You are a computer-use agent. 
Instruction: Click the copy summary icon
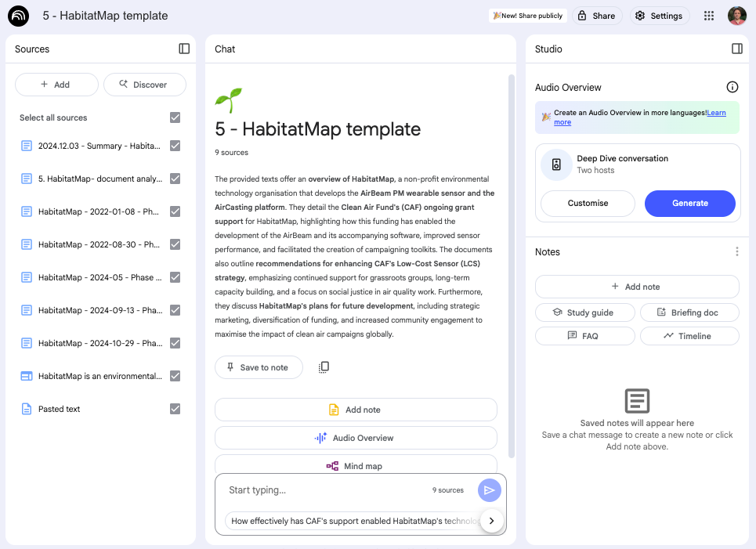coord(324,367)
